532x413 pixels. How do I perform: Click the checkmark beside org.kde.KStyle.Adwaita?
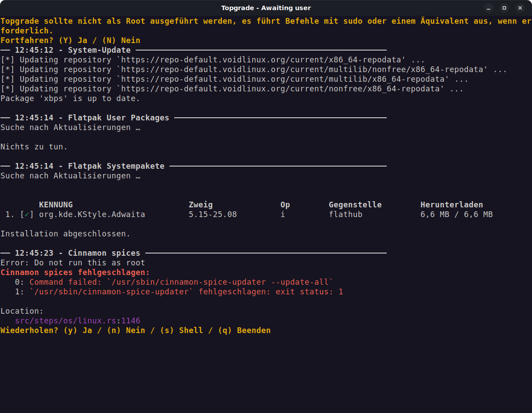pos(27,214)
